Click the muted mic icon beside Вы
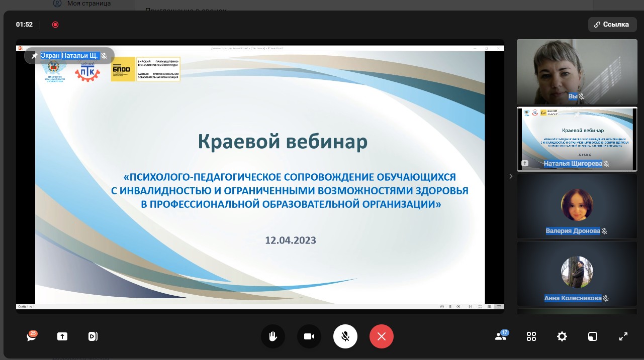Image resolution: width=644 pixels, height=360 pixels. tap(582, 96)
